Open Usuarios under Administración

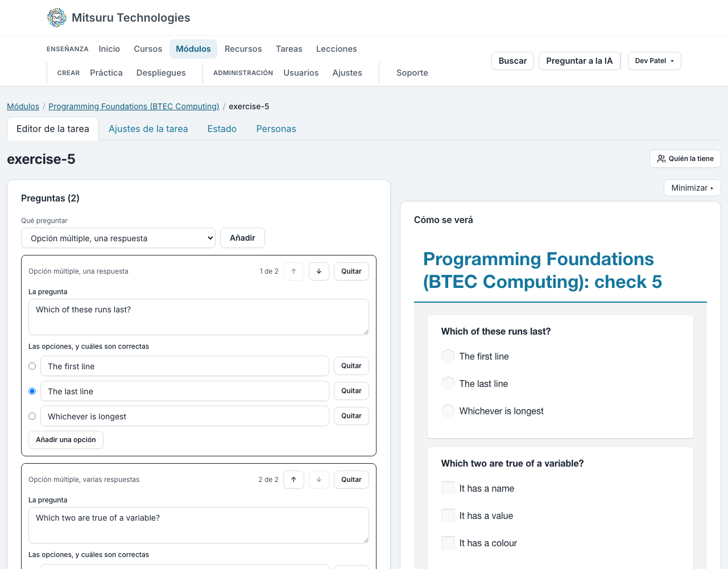click(x=301, y=73)
